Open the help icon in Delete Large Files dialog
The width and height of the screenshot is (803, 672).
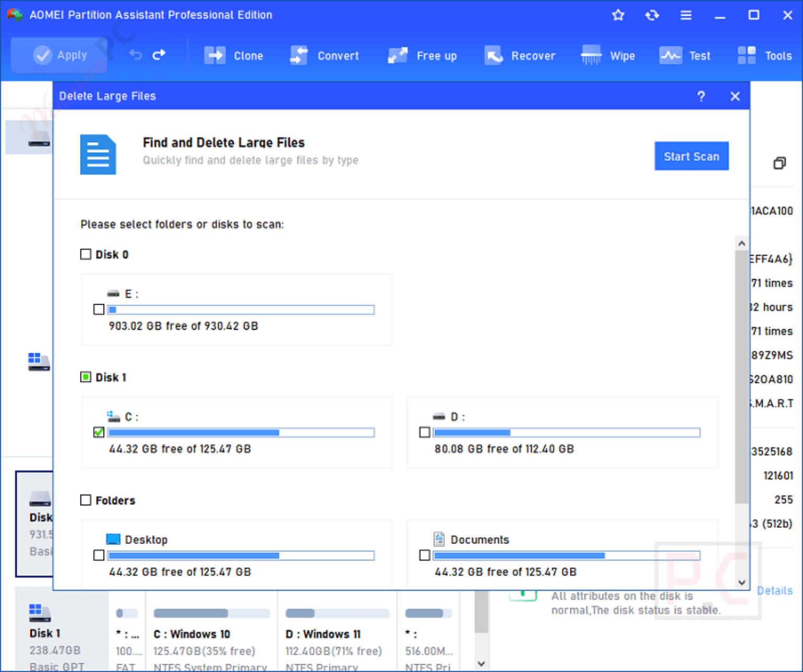click(701, 96)
